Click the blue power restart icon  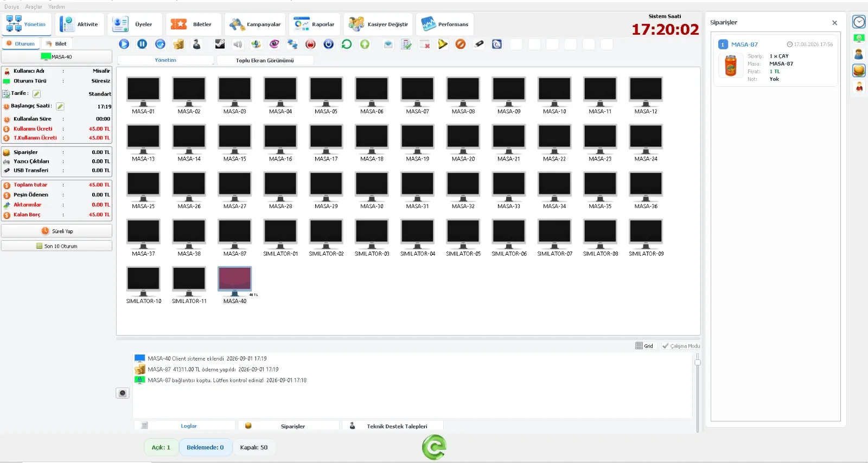[x=329, y=44]
